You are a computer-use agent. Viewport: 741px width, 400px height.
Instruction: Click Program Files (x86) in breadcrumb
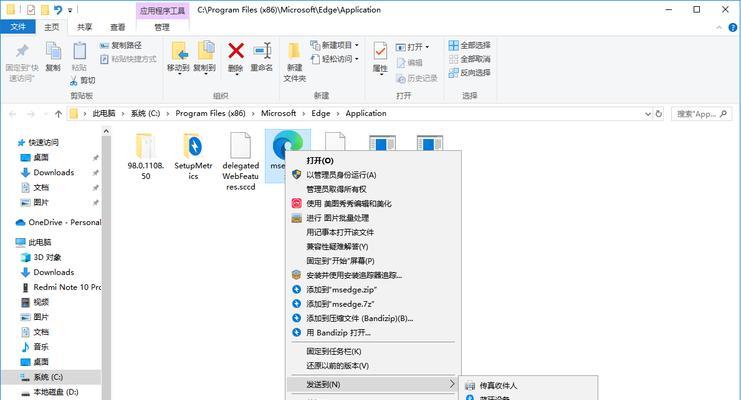(210, 113)
